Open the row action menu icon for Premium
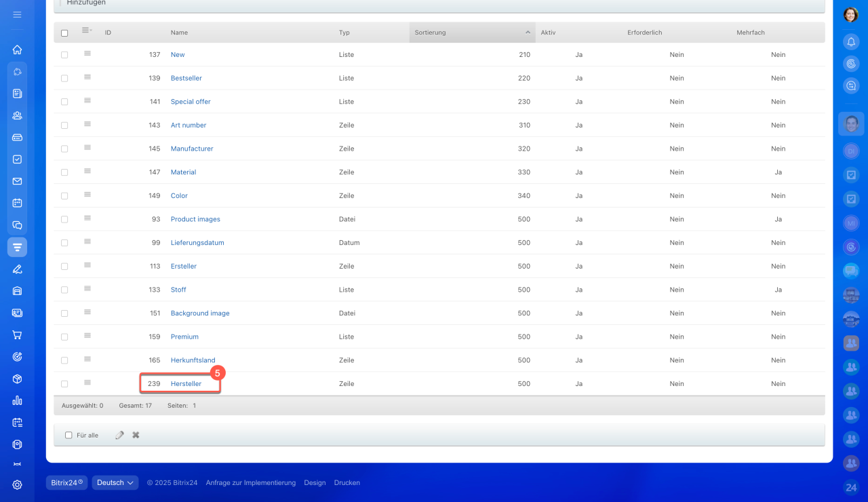 [87, 336]
